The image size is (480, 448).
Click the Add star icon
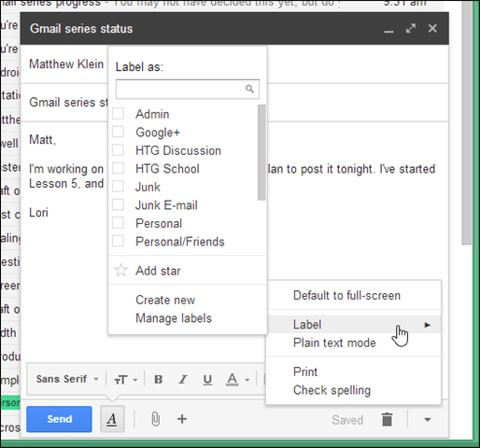[x=120, y=271]
